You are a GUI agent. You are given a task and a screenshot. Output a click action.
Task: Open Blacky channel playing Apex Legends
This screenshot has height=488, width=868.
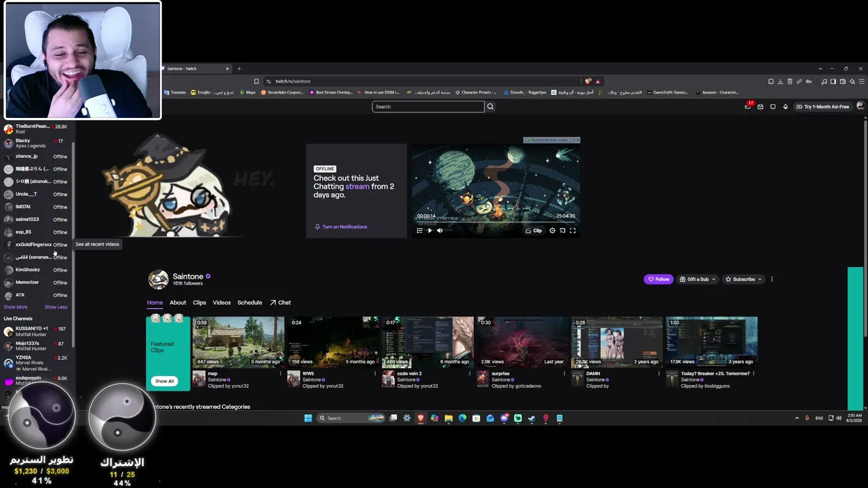click(35, 143)
